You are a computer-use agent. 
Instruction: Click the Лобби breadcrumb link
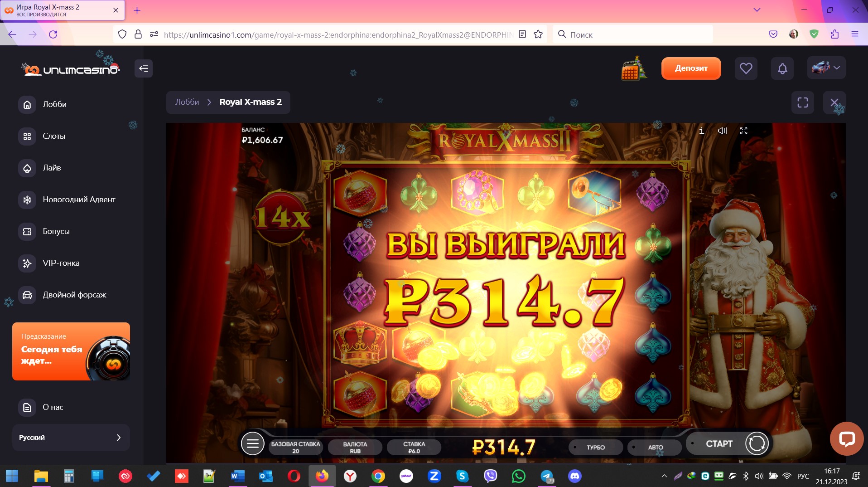point(187,102)
